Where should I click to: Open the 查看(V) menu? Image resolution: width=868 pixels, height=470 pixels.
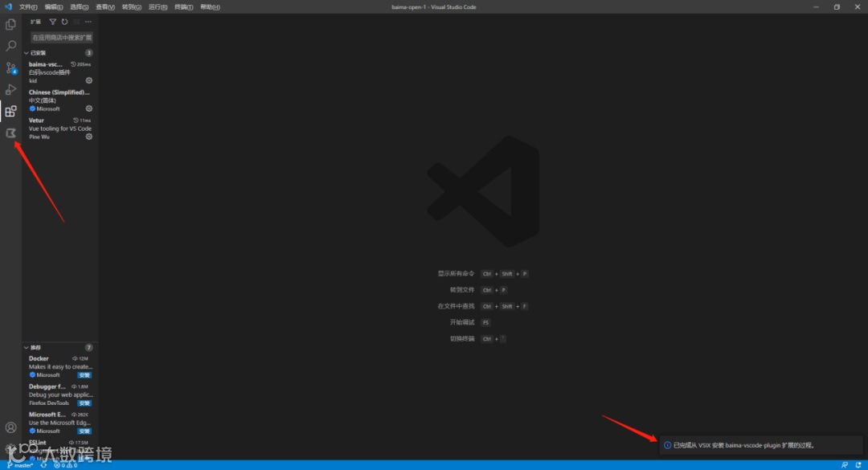pos(105,6)
